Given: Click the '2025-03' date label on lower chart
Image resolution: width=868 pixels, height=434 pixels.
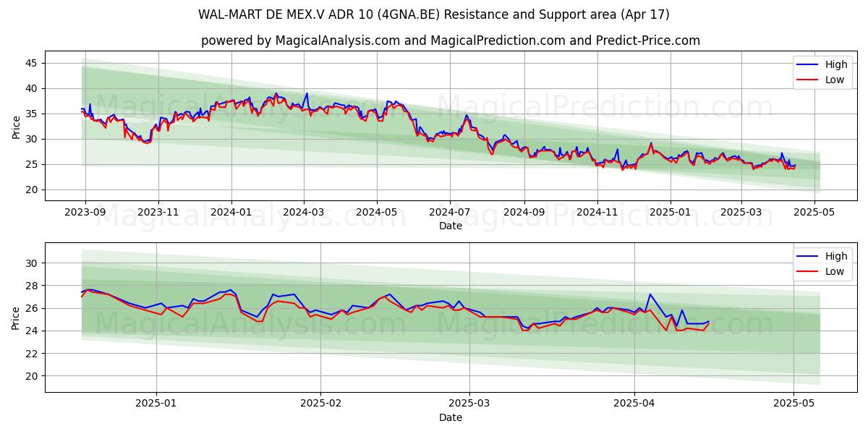Looking at the screenshot, I should tap(469, 405).
